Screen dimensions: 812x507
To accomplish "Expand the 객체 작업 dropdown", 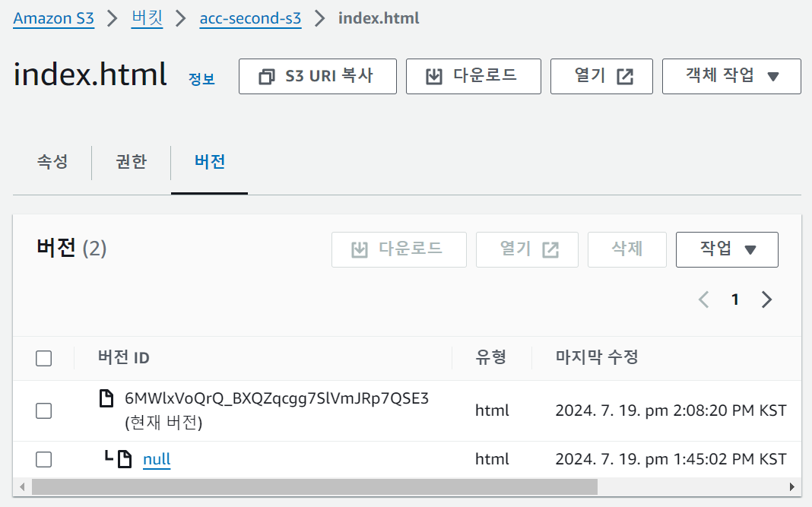I will click(x=731, y=76).
